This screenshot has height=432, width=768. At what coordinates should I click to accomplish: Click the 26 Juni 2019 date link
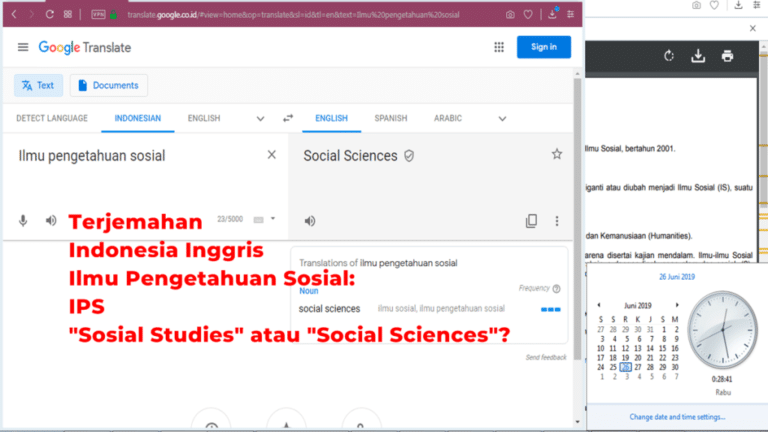tap(676, 277)
